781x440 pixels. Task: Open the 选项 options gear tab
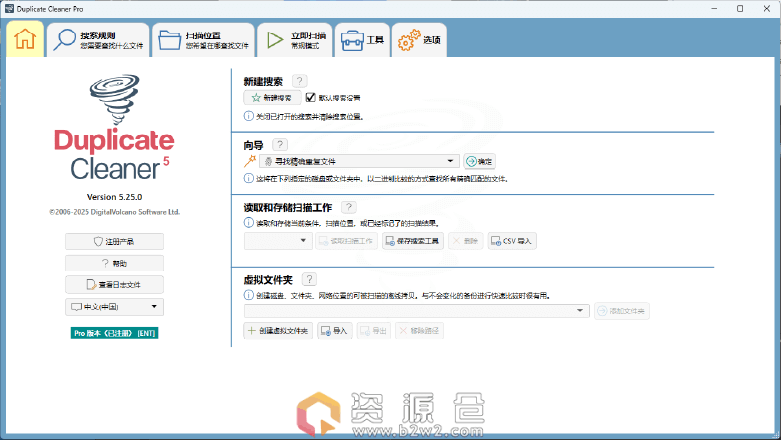pos(419,41)
